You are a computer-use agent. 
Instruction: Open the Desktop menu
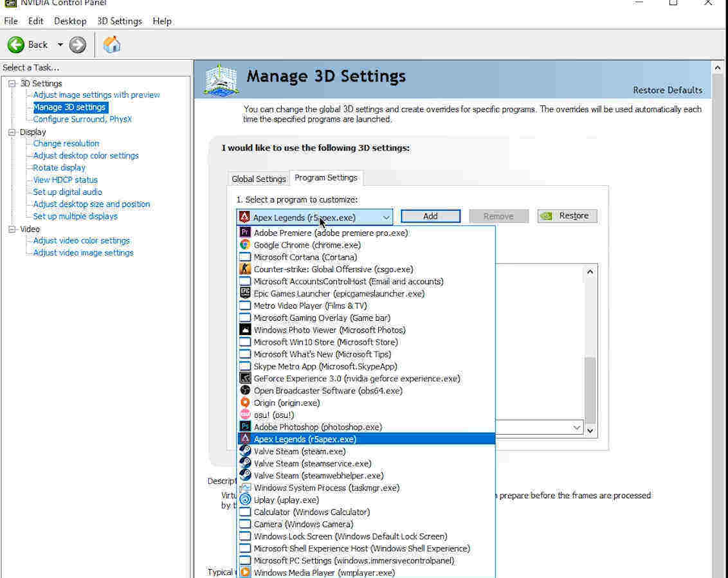click(70, 21)
